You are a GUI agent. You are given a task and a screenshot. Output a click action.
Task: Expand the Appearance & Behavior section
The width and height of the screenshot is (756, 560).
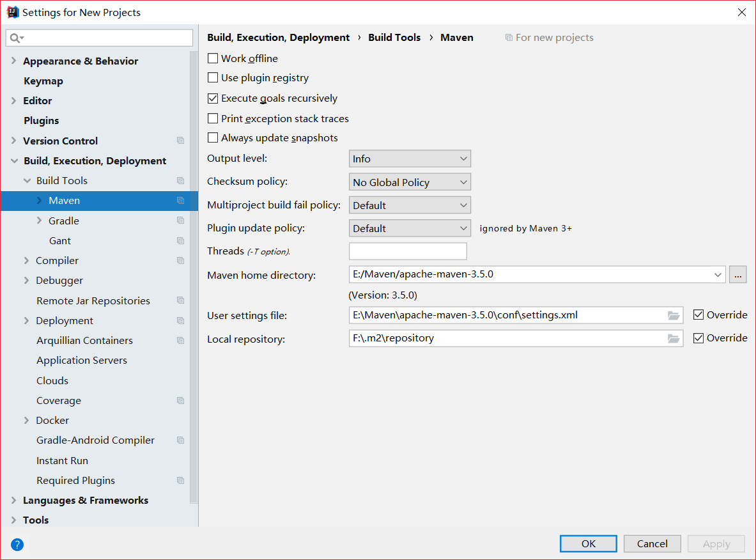tap(14, 61)
